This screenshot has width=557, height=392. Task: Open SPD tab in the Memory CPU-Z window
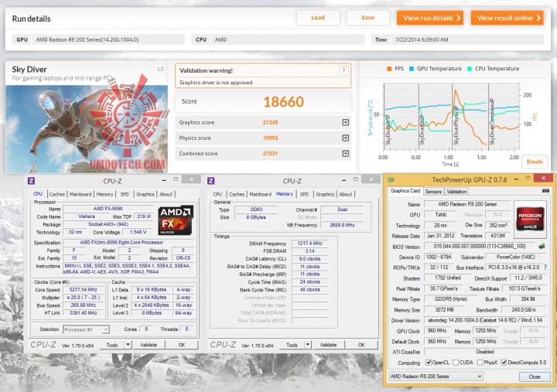(x=305, y=194)
